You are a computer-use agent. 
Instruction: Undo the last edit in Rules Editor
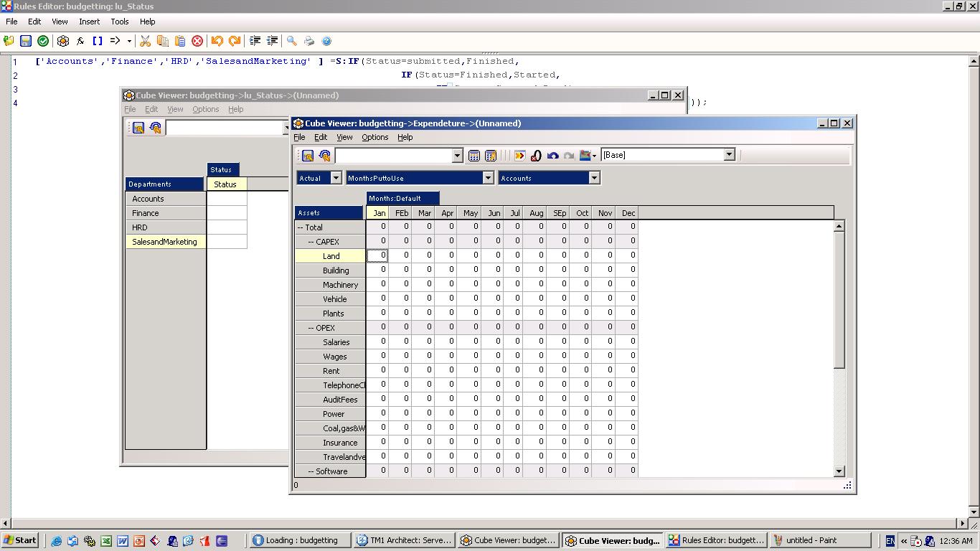(x=217, y=41)
